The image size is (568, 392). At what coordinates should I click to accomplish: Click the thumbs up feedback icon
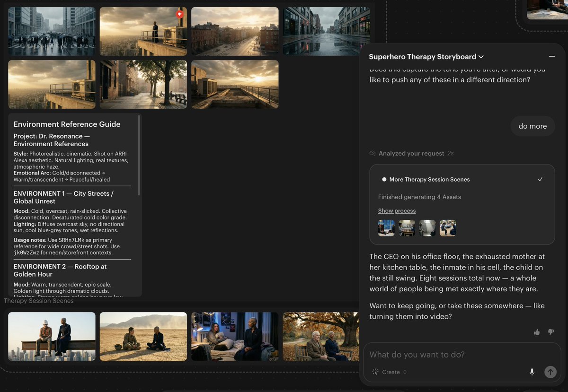(x=537, y=332)
